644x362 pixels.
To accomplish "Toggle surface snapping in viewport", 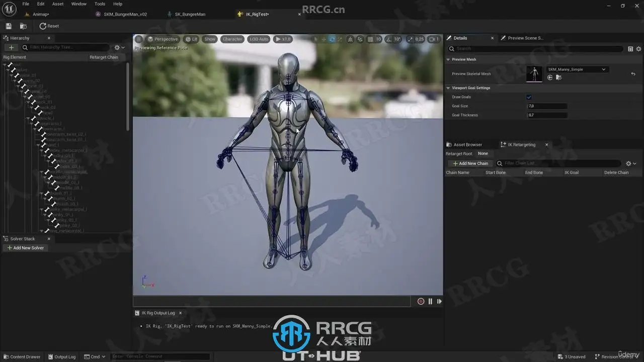I will [360, 39].
